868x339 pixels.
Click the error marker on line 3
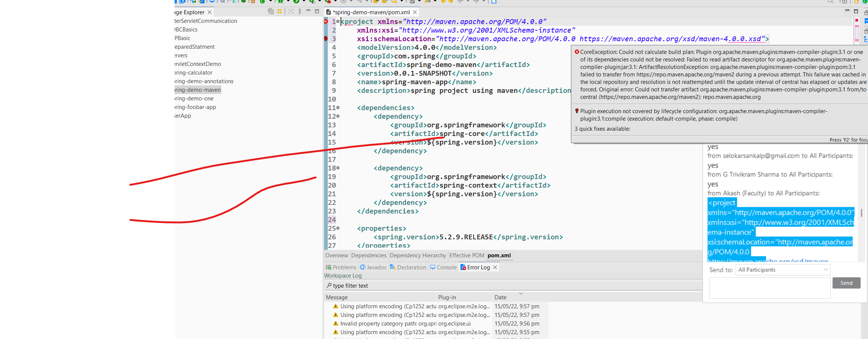click(326, 39)
